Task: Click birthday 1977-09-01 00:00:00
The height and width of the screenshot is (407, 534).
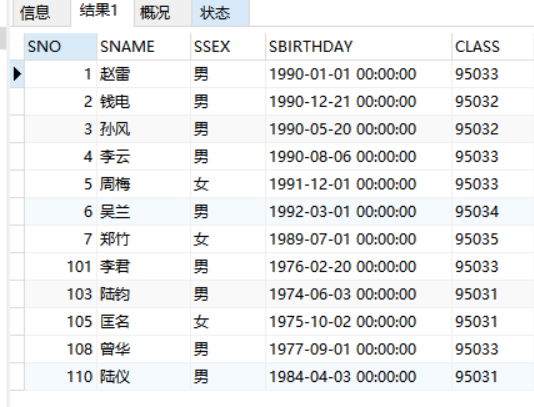Action: click(x=359, y=349)
